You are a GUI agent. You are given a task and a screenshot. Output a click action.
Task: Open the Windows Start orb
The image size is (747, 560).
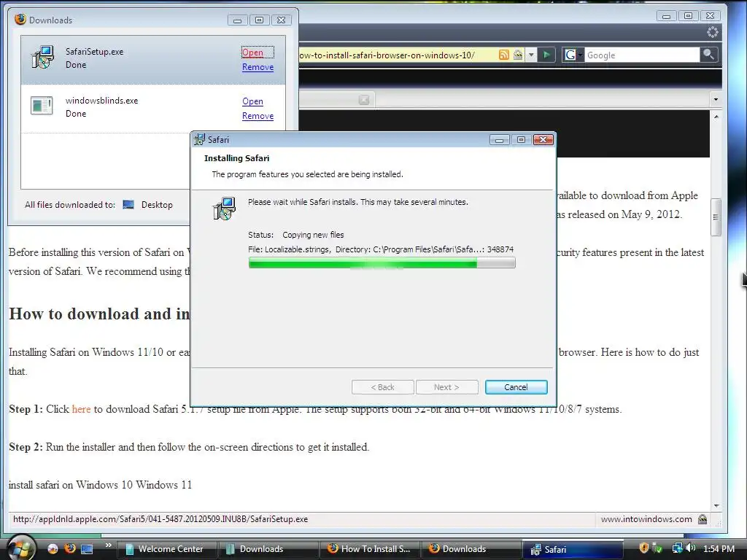(x=20, y=548)
